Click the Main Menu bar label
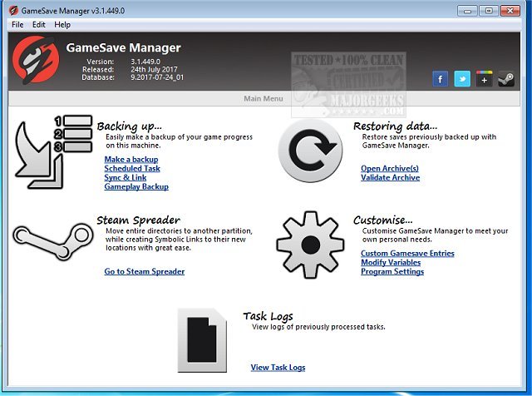532x396 pixels. point(264,98)
